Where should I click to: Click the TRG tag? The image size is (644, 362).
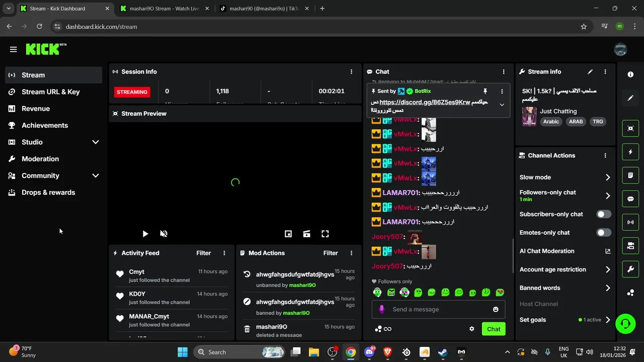tap(598, 122)
